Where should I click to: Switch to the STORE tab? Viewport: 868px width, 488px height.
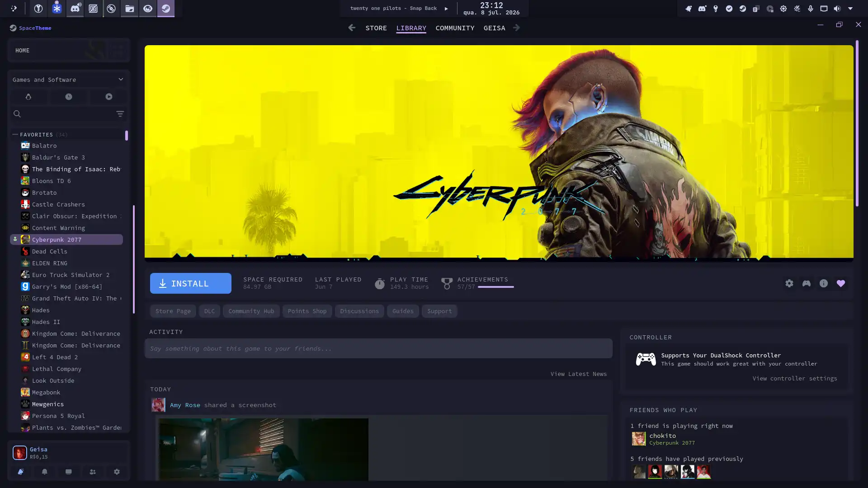376,28
